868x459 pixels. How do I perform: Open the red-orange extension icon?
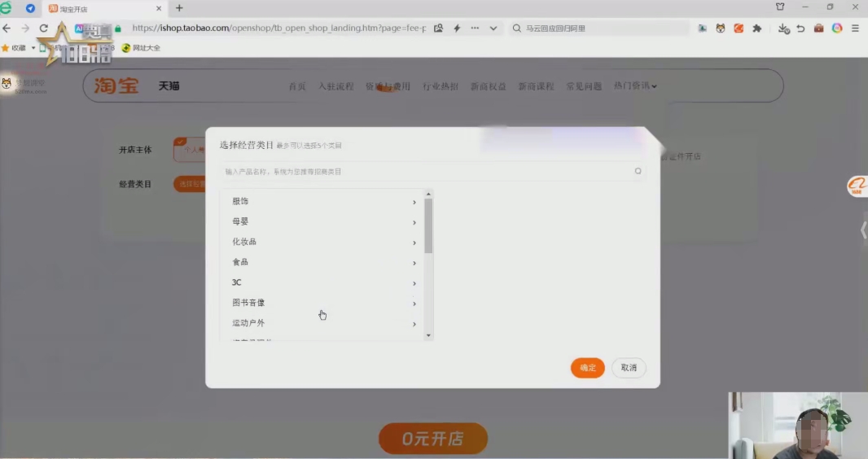click(739, 28)
